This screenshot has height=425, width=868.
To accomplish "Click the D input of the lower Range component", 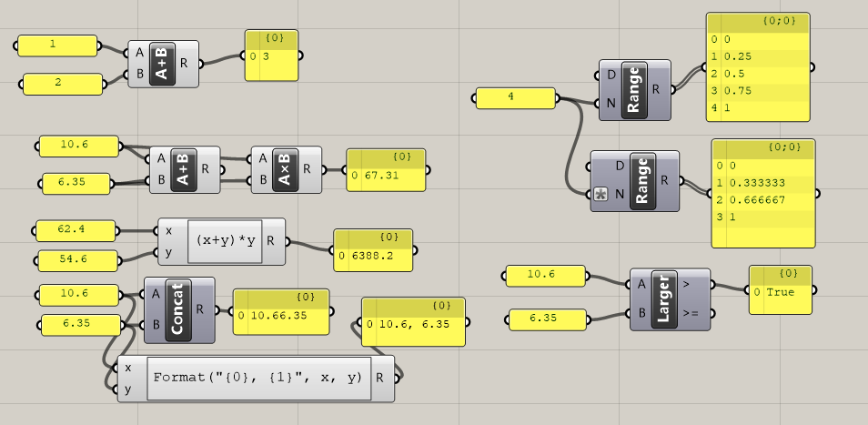I will click(x=620, y=166).
